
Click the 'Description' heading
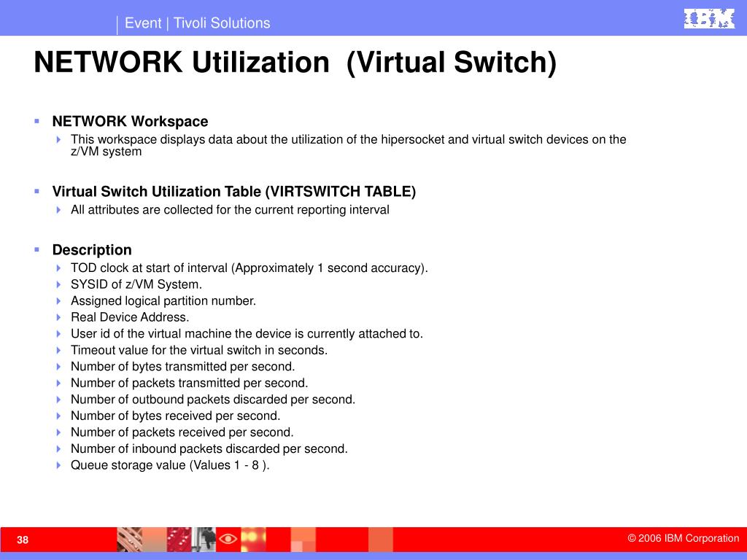pos(92,249)
